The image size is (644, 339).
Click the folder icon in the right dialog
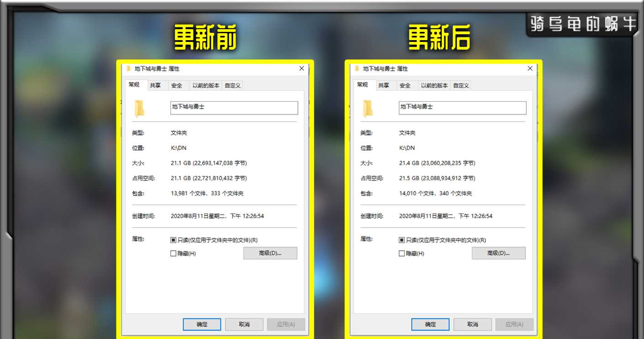tap(368, 109)
